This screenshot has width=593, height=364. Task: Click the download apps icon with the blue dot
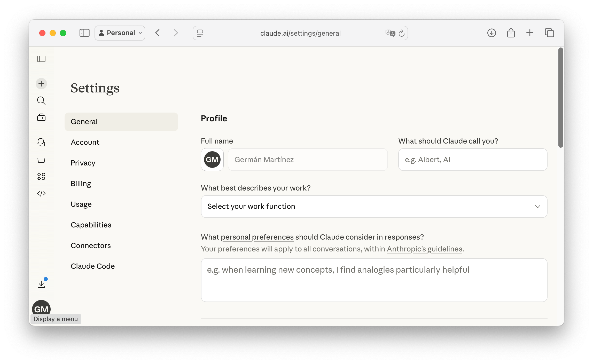click(41, 284)
